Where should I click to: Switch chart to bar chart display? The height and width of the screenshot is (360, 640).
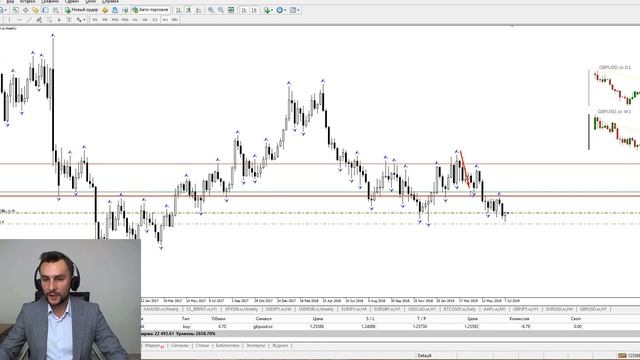178,10
